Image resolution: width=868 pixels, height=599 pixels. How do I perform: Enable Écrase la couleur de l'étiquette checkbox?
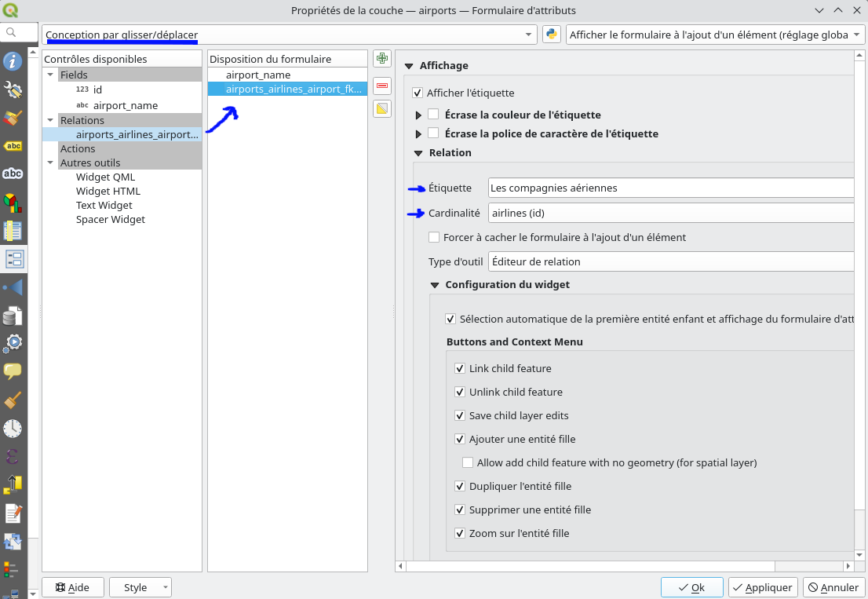(x=433, y=114)
